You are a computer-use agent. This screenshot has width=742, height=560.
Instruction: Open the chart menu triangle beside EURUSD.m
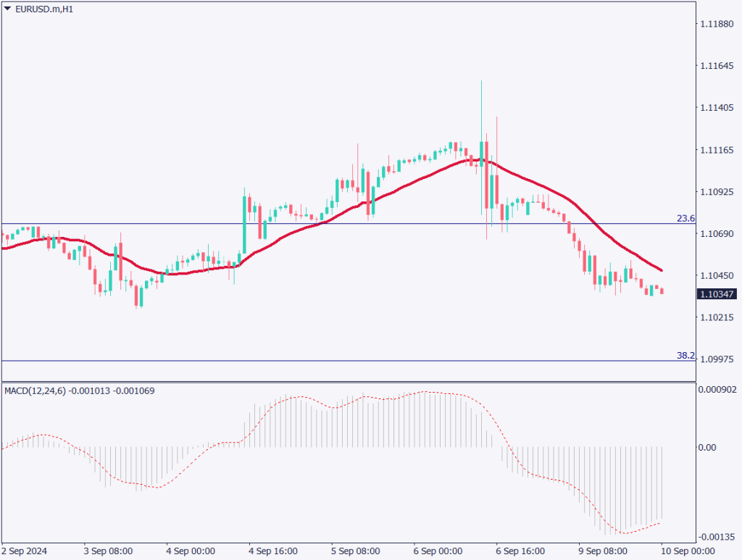click(7, 9)
